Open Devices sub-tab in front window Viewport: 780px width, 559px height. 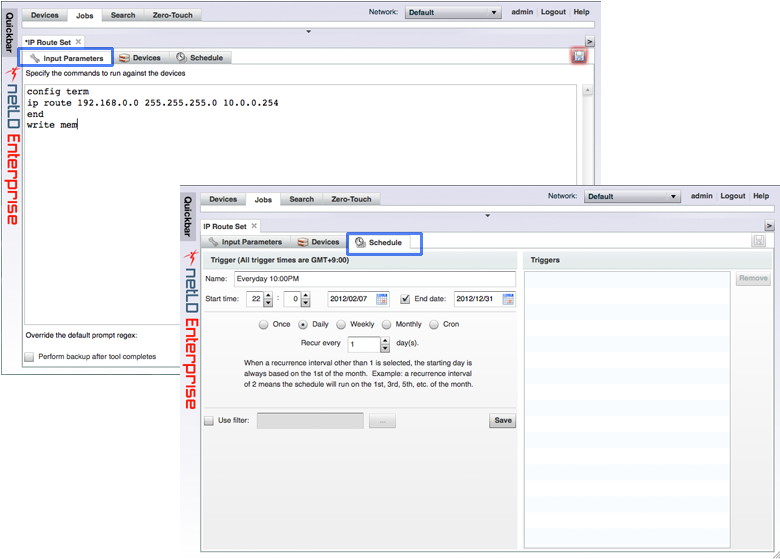(x=319, y=242)
